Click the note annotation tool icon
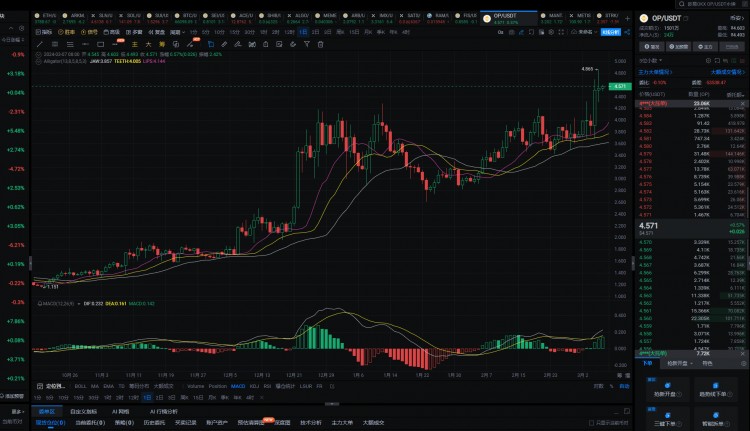 coord(279,44)
